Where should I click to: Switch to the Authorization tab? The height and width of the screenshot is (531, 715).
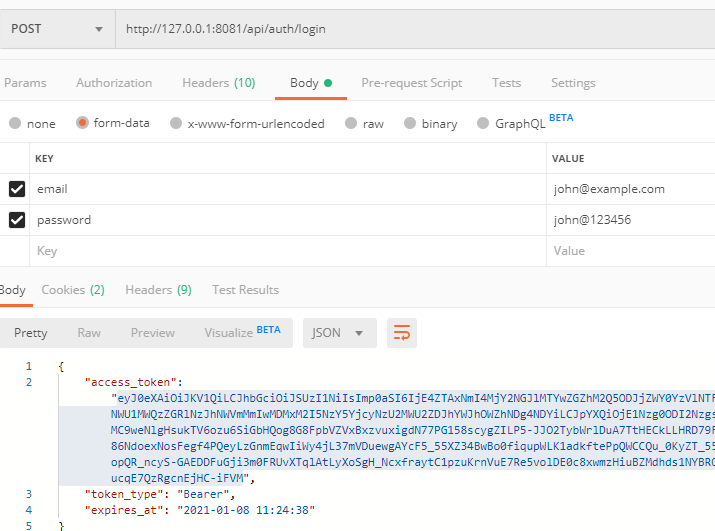click(x=114, y=83)
